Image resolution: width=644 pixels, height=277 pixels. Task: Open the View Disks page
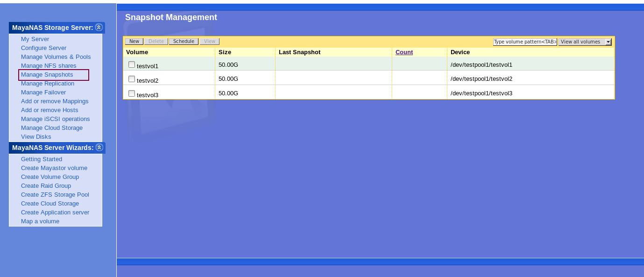point(36,137)
